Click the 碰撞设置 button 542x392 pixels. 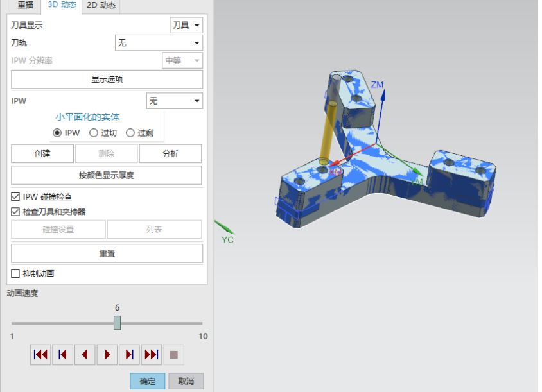58,229
